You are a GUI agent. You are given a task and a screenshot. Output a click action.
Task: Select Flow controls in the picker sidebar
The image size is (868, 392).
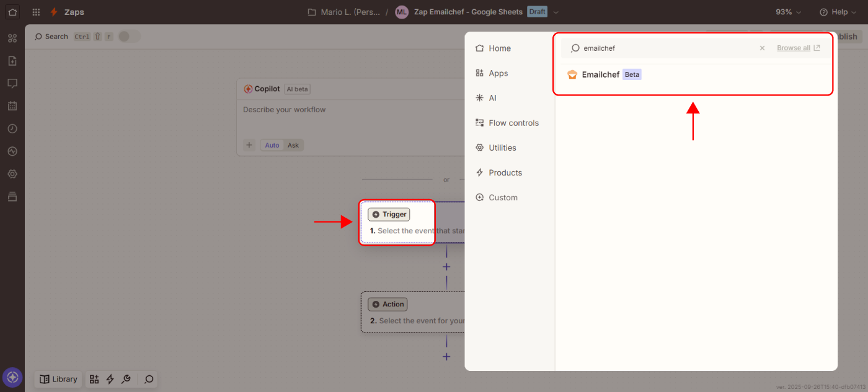click(513, 123)
